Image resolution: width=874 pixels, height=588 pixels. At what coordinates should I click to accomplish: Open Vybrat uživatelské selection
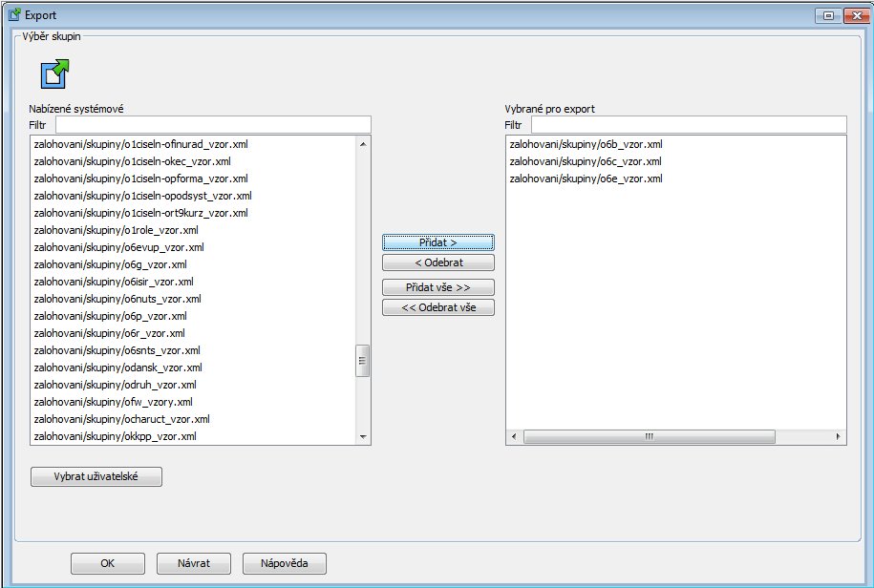96,476
